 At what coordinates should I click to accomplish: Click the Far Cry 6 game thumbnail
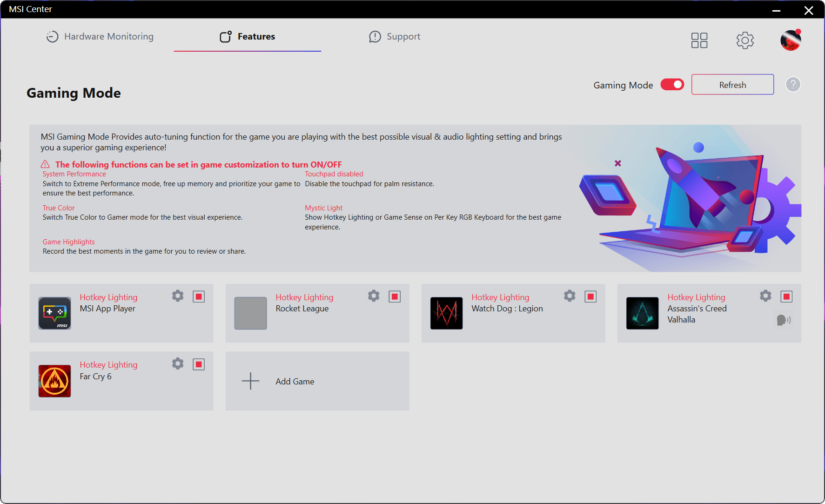(x=55, y=381)
